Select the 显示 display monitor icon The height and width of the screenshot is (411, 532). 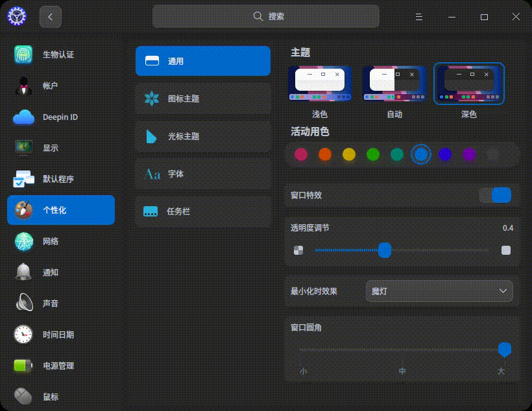click(x=23, y=148)
